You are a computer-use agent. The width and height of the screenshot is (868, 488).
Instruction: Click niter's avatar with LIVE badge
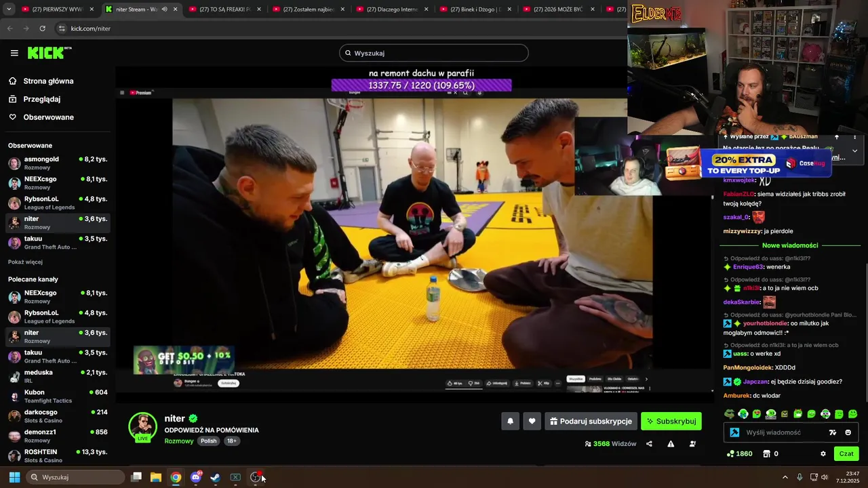(142, 427)
